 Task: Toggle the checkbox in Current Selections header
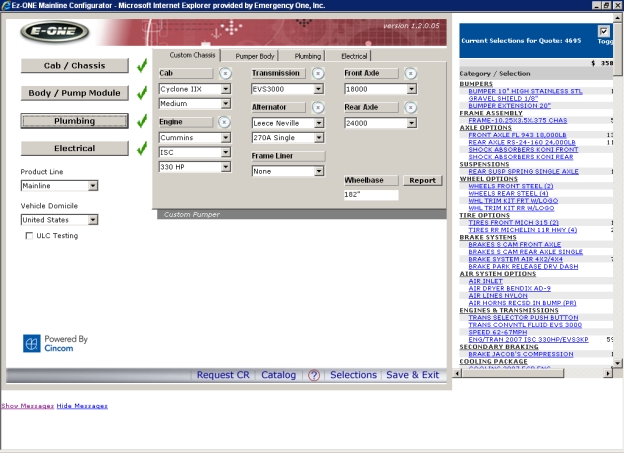(604, 31)
